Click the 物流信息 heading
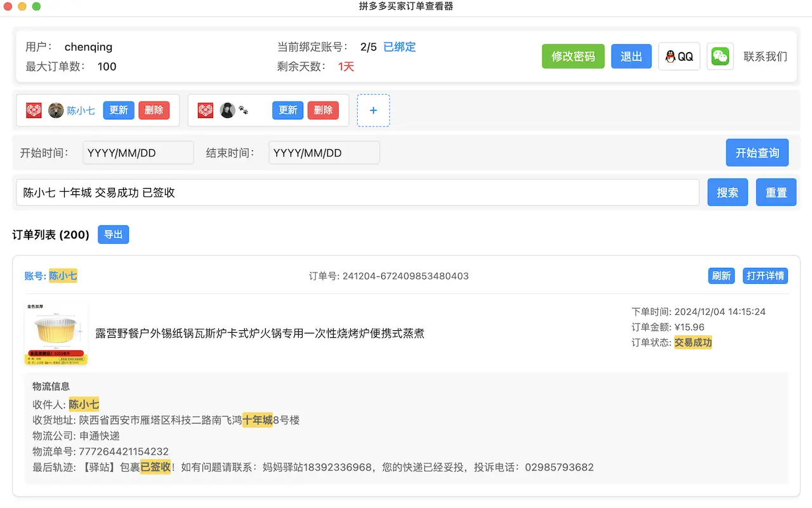The width and height of the screenshot is (812, 508). [x=51, y=386]
